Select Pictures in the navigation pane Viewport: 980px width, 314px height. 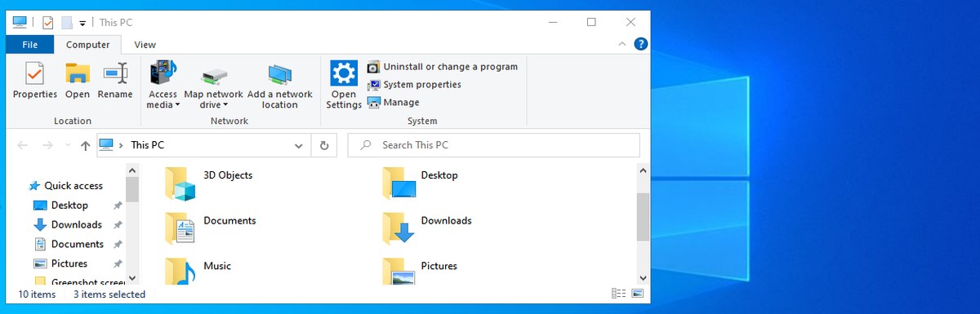point(69,263)
